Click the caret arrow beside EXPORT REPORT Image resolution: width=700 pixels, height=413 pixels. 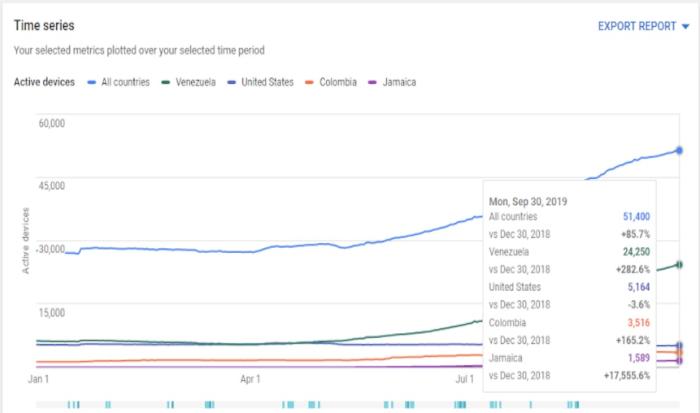click(684, 27)
